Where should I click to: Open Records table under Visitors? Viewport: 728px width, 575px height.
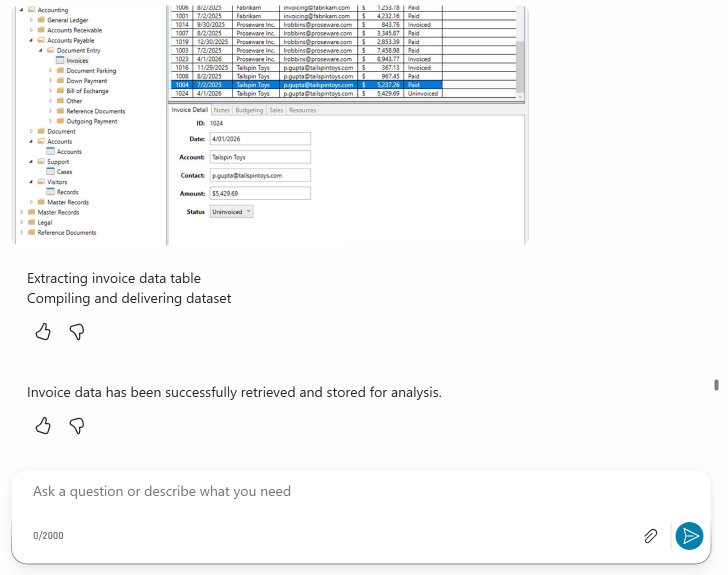(x=67, y=192)
